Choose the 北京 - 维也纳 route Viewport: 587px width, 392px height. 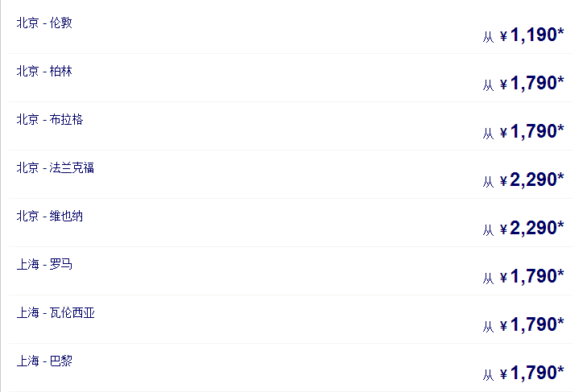[x=50, y=216]
